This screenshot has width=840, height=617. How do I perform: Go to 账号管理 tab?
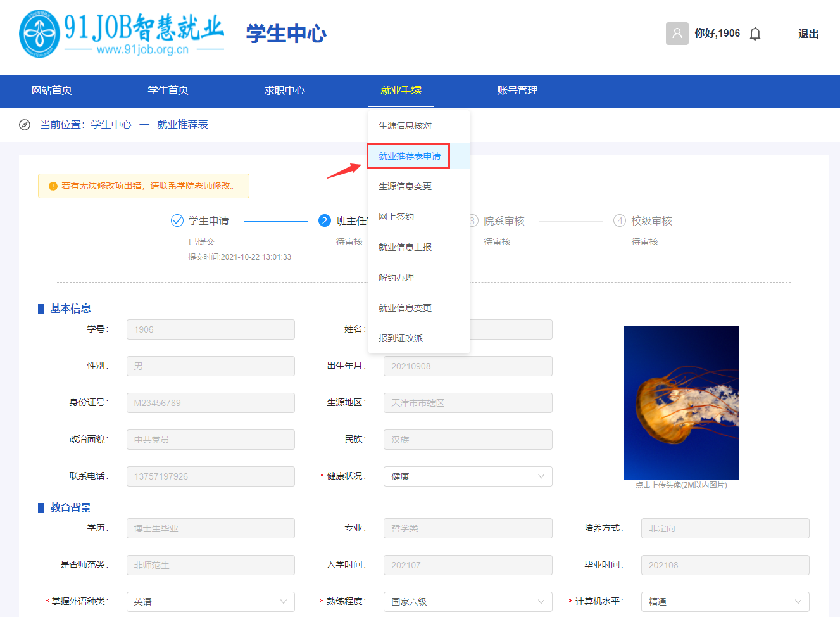pos(517,91)
